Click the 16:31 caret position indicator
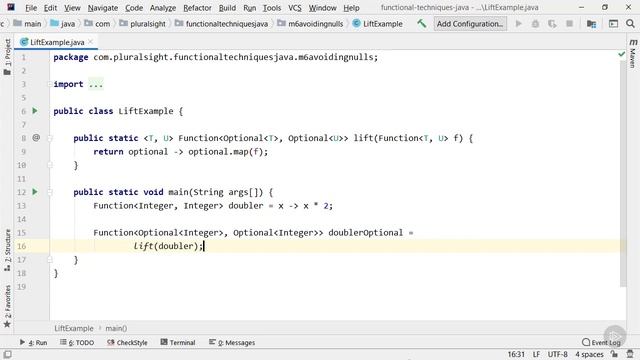This screenshot has height=360, width=640. coord(516,354)
